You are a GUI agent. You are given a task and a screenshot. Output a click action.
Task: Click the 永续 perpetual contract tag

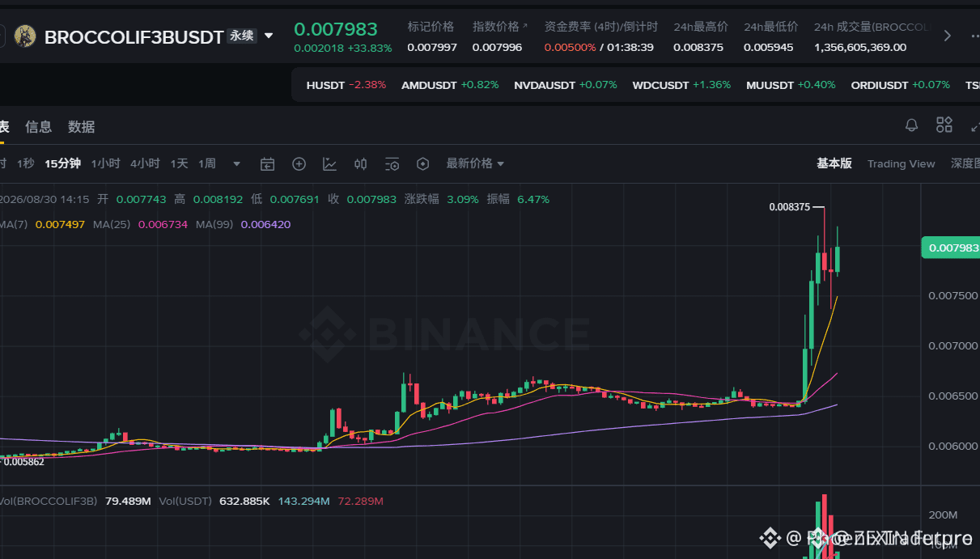[x=242, y=36]
